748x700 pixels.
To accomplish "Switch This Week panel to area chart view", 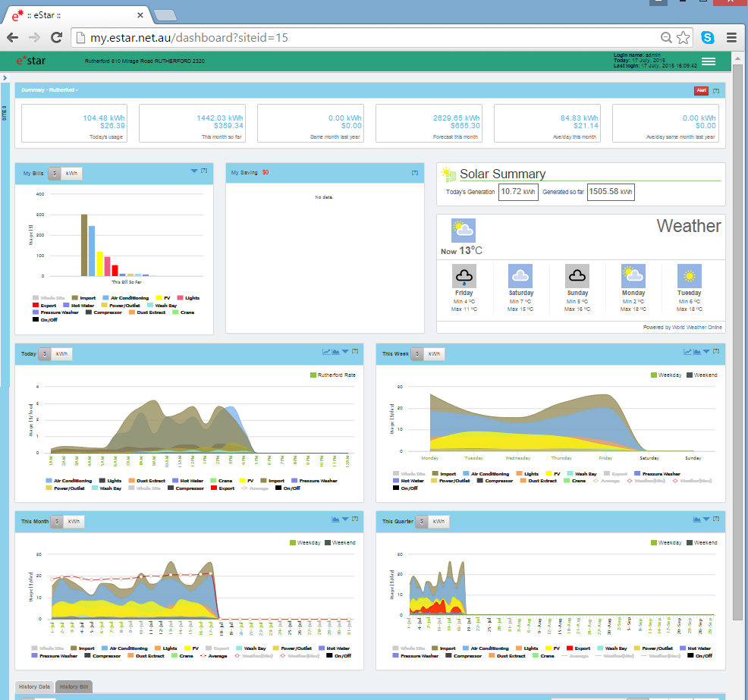I will 696,351.
